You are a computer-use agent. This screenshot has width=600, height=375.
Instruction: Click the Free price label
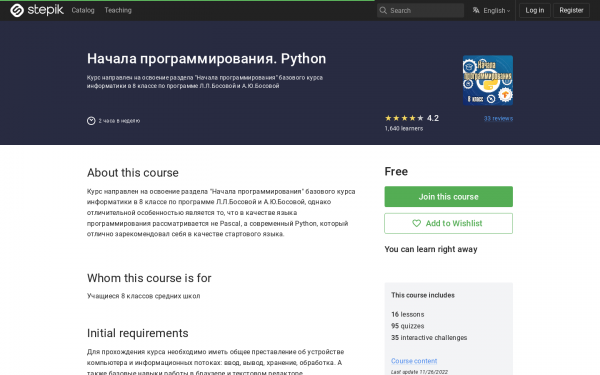396,171
